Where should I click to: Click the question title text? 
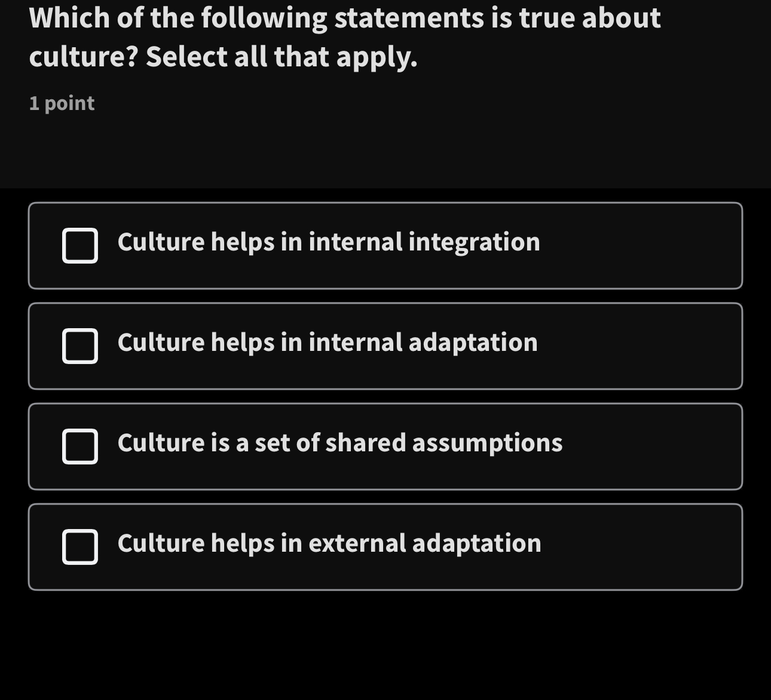[x=345, y=37]
